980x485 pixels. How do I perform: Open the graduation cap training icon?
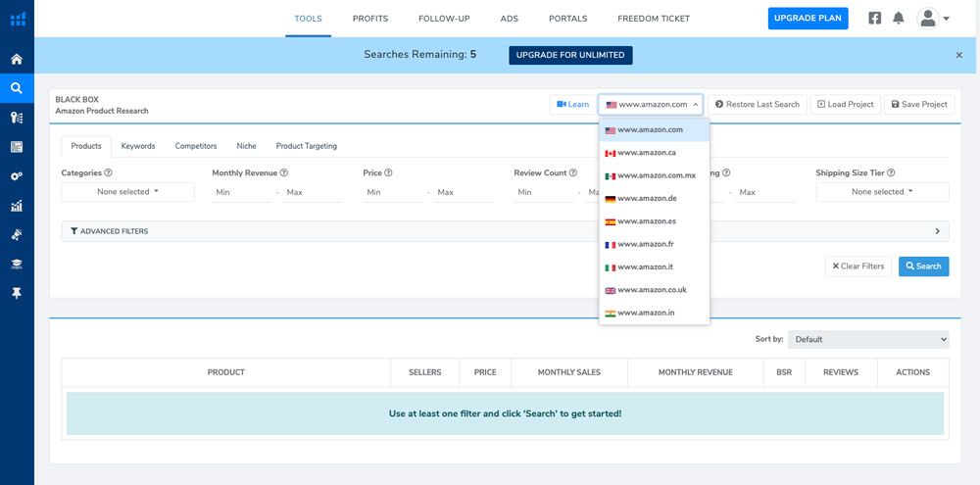pyautogui.click(x=17, y=265)
